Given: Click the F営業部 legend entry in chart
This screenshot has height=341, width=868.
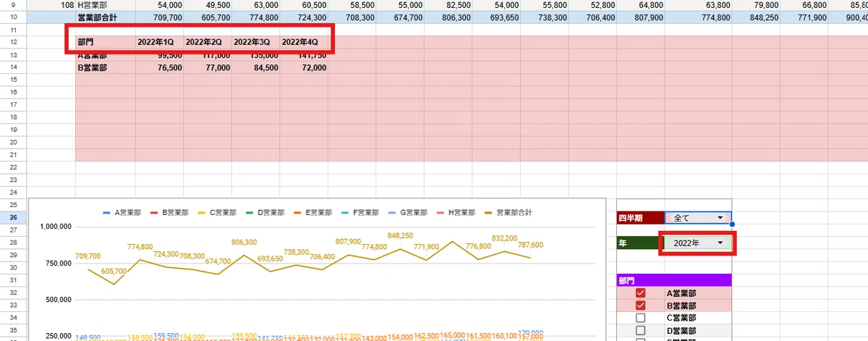Looking at the screenshot, I should 361,213.
